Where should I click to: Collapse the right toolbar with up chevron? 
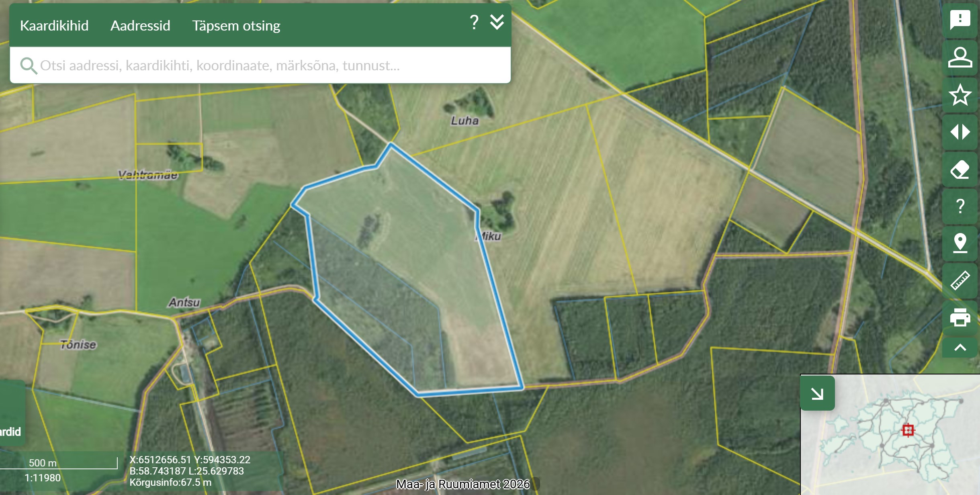point(960,348)
